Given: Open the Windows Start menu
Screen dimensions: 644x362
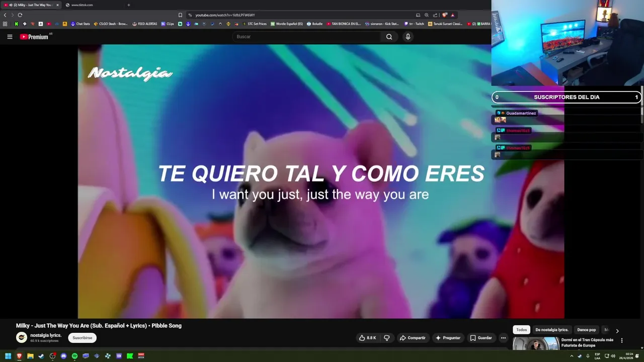Looking at the screenshot, I should [x=8, y=356].
